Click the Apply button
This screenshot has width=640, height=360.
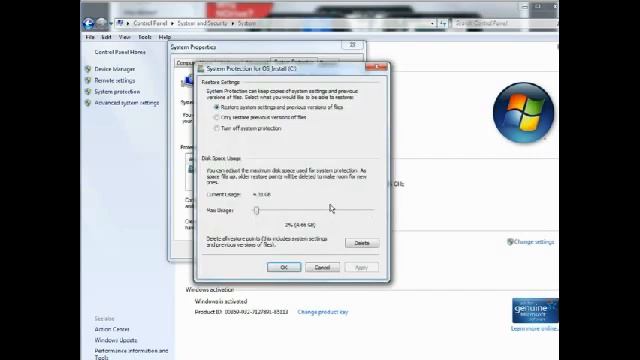[361, 267]
